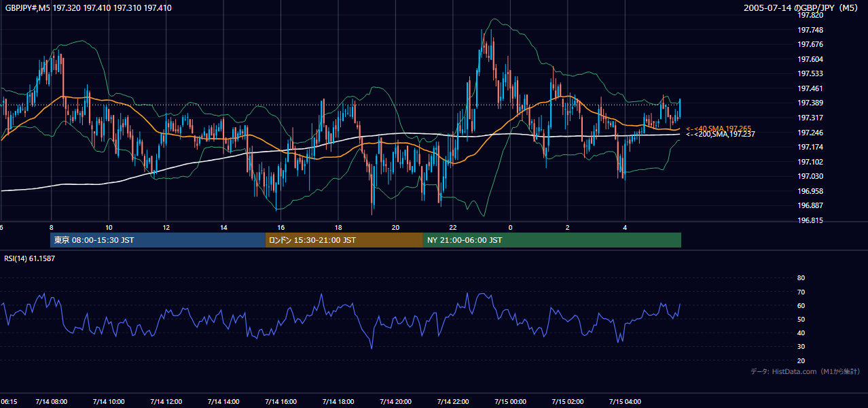Click the 06:15 time label
Image resolution: width=868 pixels, height=408 pixels.
(9, 402)
